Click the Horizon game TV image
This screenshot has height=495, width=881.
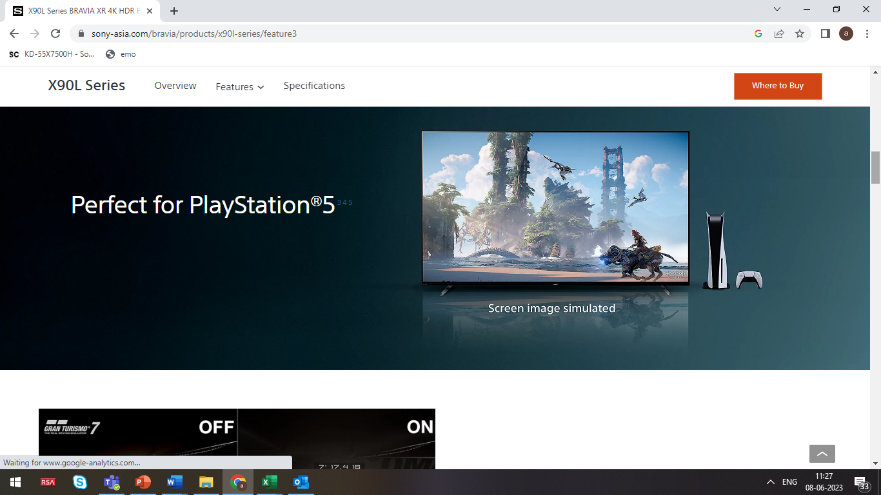click(555, 208)
